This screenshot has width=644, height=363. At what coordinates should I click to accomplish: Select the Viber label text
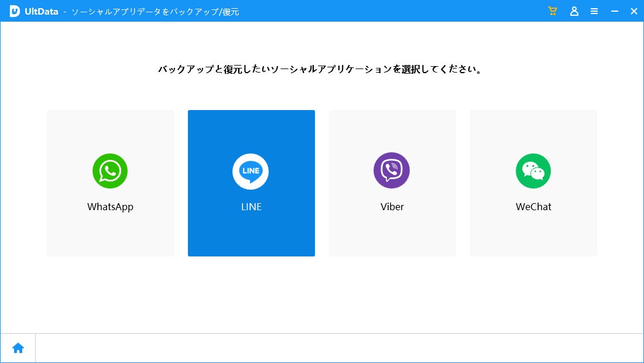(x=392, y=207)
